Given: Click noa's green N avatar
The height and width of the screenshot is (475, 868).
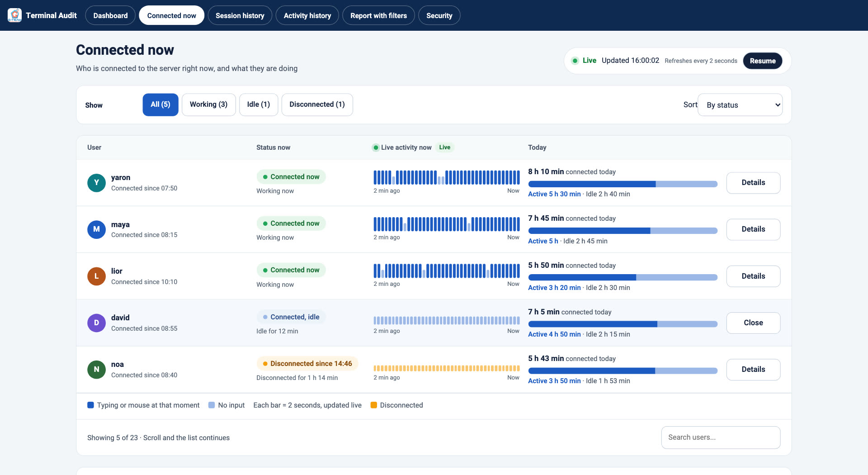Looking at the screenshot, I should (x=96, y=370).
